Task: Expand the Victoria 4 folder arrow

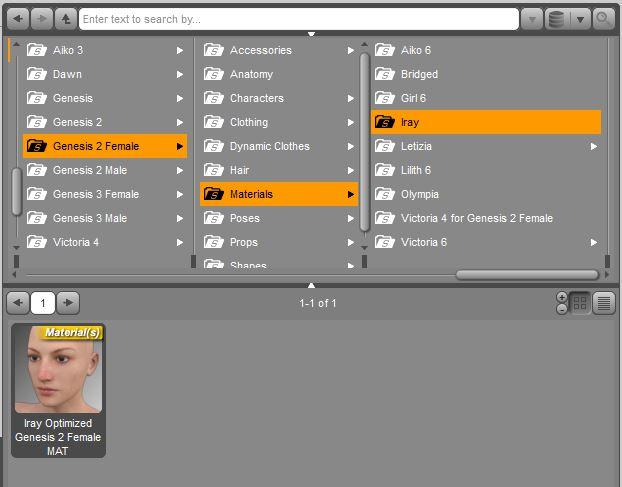Action: [x=180, y=242]
